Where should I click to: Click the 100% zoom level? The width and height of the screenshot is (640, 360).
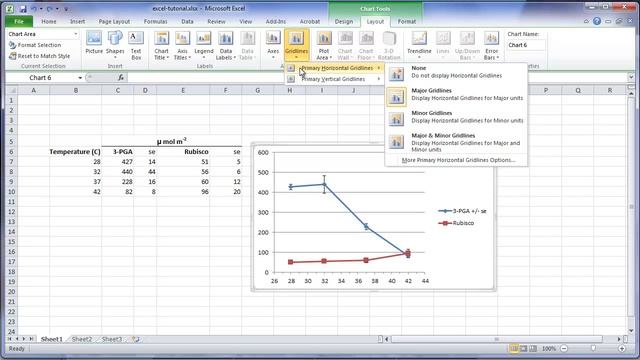coord(549,349)
